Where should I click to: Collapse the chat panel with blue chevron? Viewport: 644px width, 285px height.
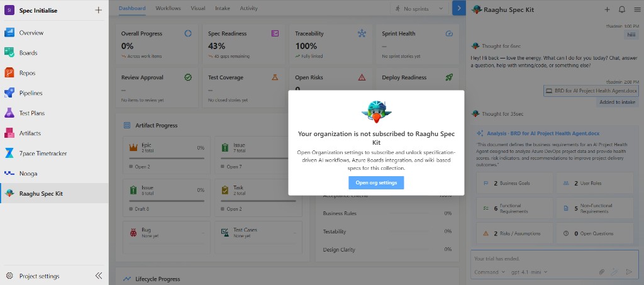[458, 8]
